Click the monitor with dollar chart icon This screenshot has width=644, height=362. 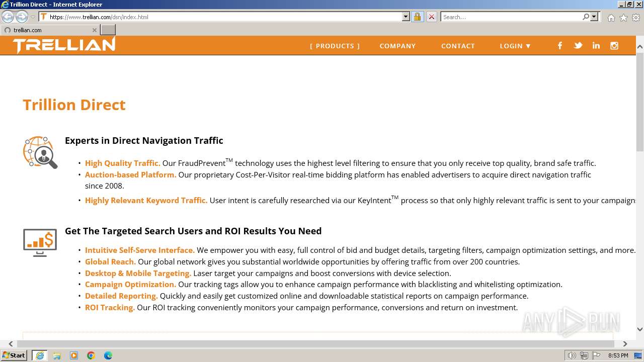click(40, 243)
